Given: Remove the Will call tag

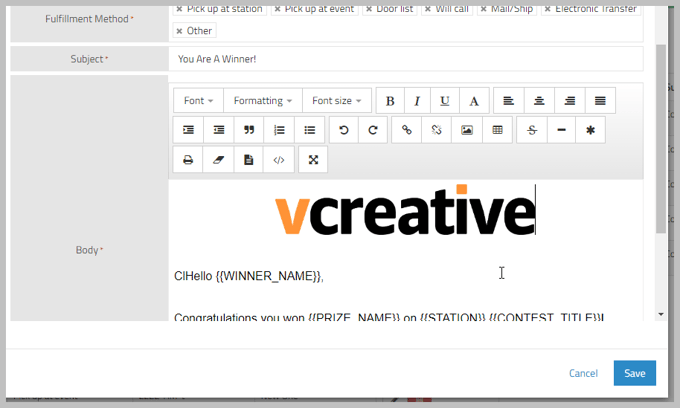Looking at the screenshot, I should click(x=428, y=9).
